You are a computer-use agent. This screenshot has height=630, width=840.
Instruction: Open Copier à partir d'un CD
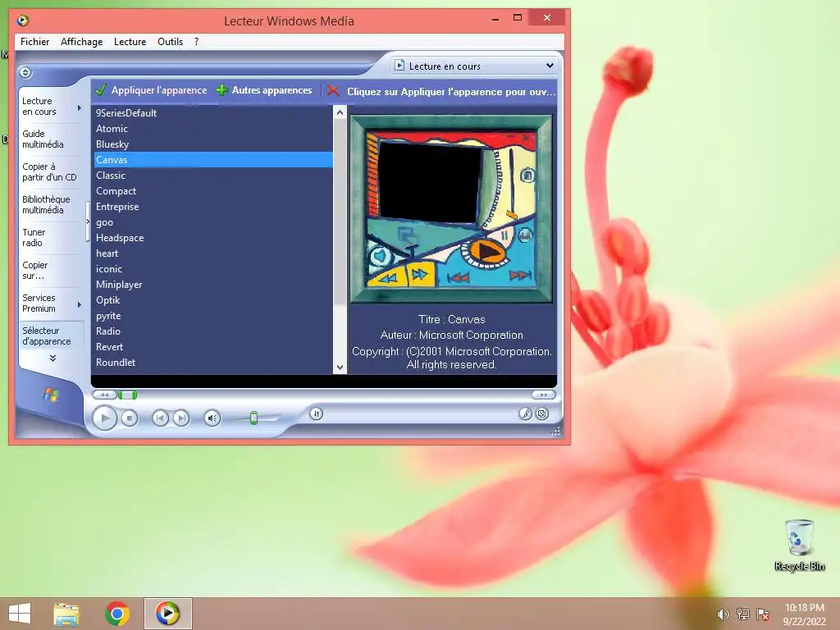49,172
